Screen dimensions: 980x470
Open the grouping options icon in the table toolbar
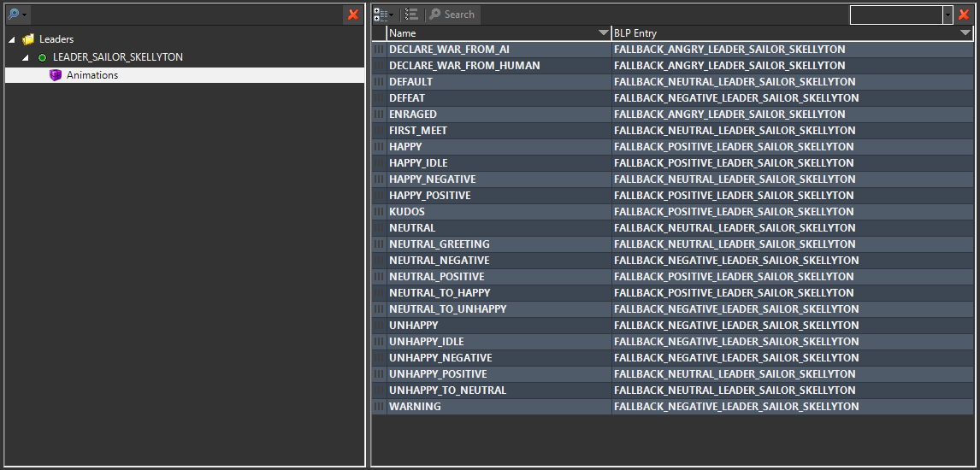(x=384, y=15)
